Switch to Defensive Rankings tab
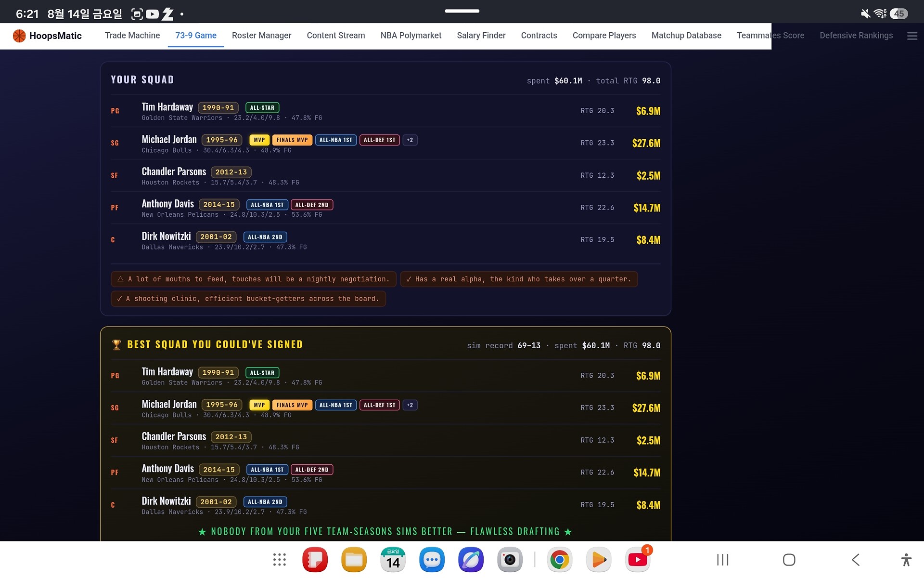The height and width of the screenshot is (578, 924). point(856,36)
